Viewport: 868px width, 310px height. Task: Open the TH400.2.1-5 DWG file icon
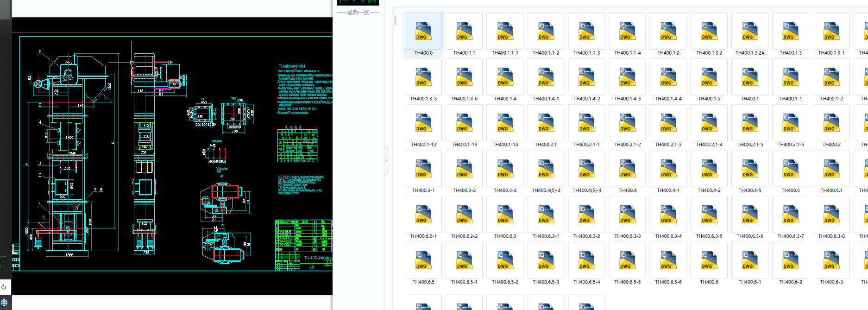pyautogui.click(x=749, y=122)
